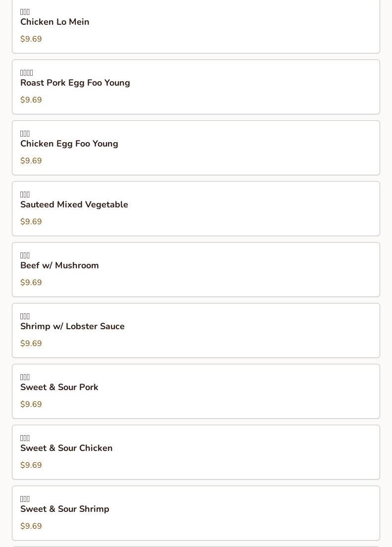Viewport: 392px width, 547px height.
Task: Click the Roast Pork Egg Foo Young price
Action: pos(31,100)
